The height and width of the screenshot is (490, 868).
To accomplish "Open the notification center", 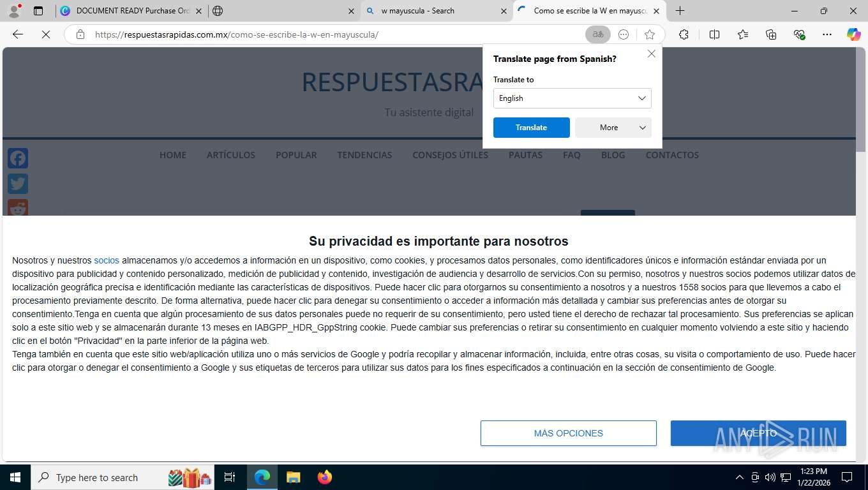I will tap(847, 477).
